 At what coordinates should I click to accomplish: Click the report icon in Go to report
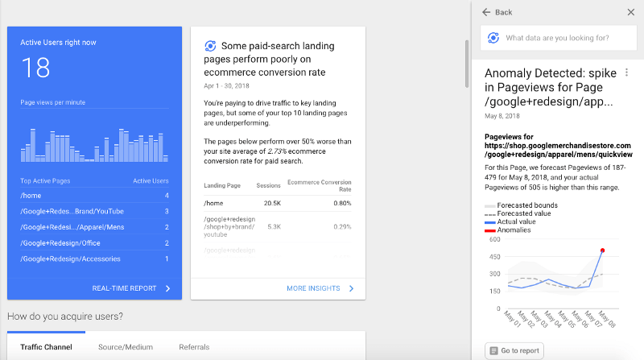point(494,350)
